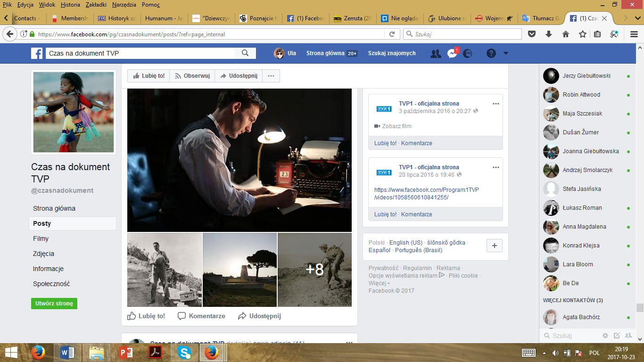The image size is (644, 362).
Task: Click the chat settings gear icon
Action: 605,336
